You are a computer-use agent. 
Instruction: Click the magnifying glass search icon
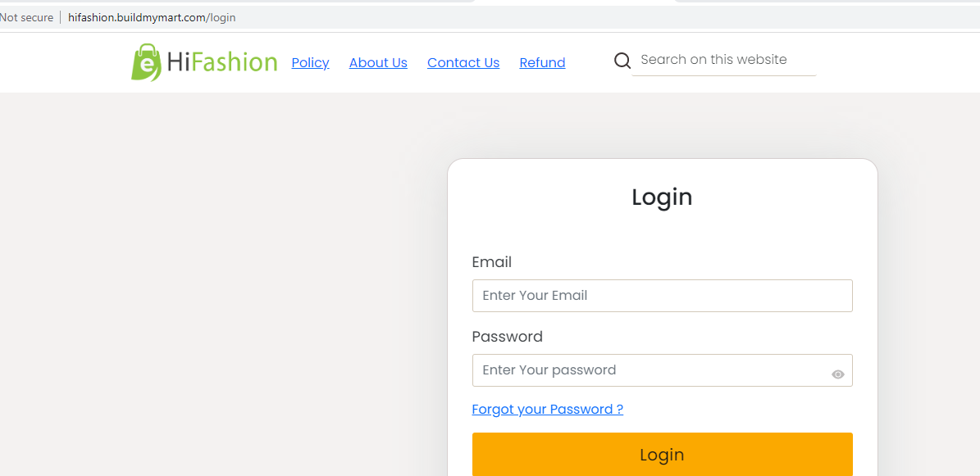[622, 61]
